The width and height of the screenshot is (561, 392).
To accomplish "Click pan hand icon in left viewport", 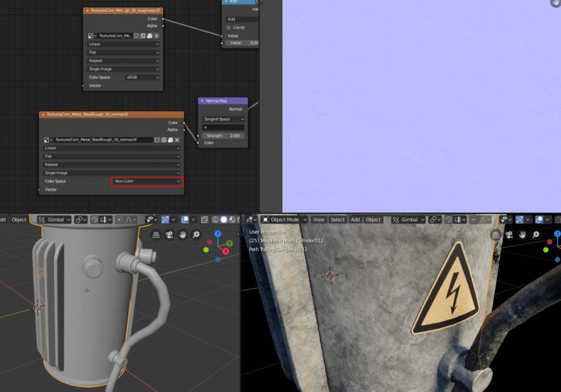I will [183, 235].
